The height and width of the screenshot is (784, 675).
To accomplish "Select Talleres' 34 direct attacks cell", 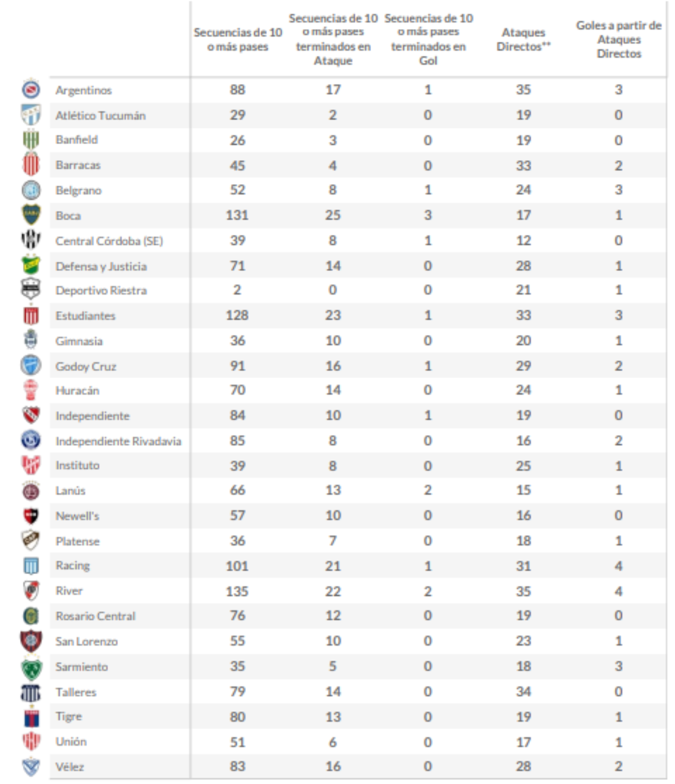I will point(523,692).
